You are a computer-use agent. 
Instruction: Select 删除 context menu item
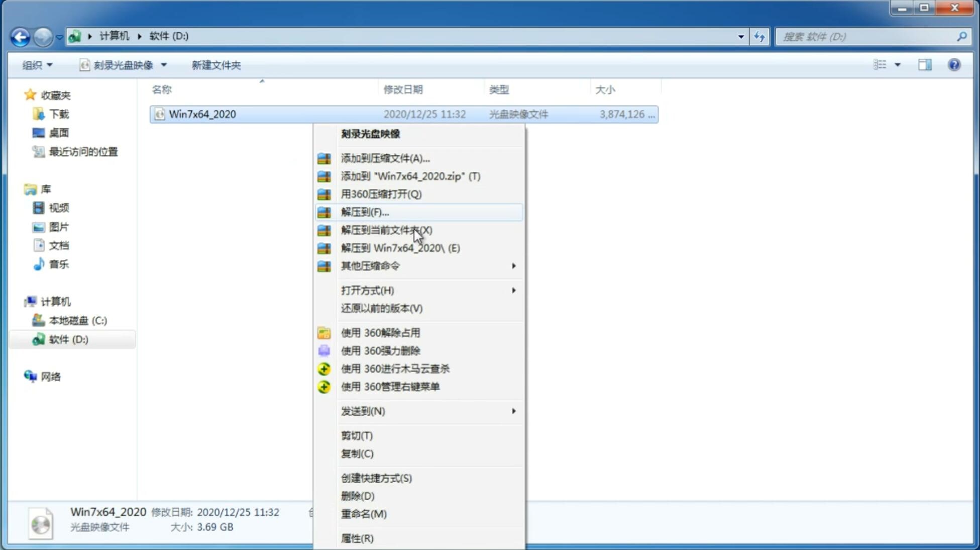358,495
